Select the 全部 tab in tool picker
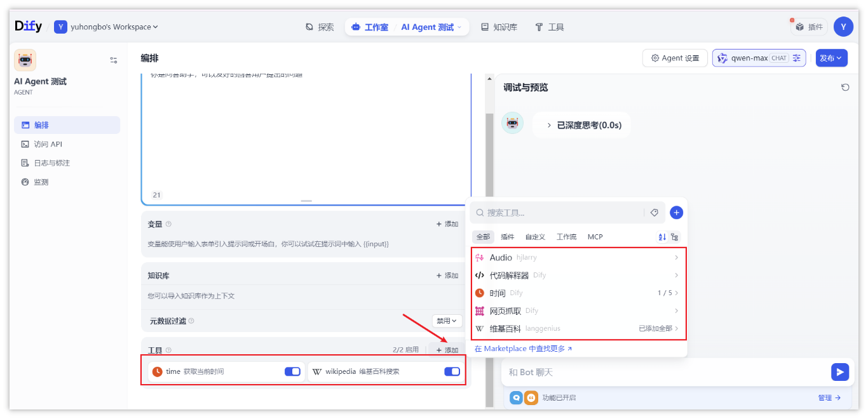Viewport: 868px width, 419px height. (x=484, y=237)
